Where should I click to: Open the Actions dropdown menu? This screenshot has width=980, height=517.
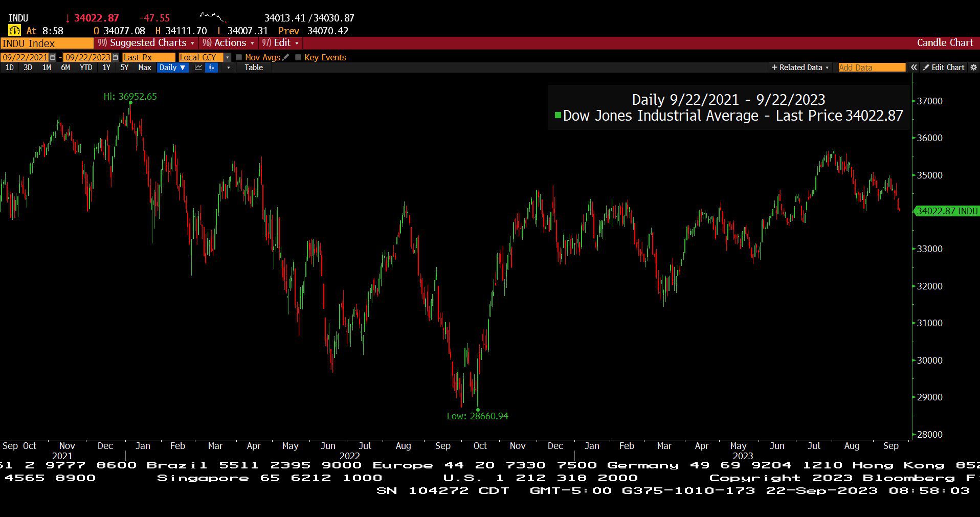(228, 43)
